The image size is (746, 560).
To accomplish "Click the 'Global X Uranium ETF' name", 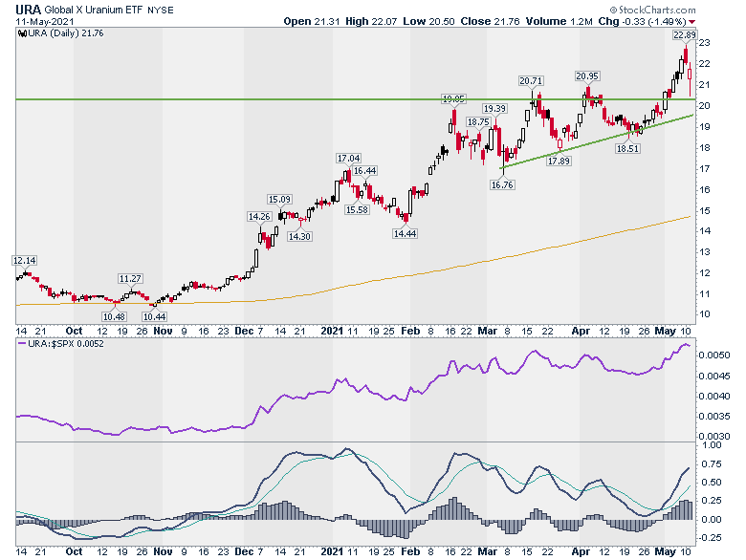I will coord(94,10).
